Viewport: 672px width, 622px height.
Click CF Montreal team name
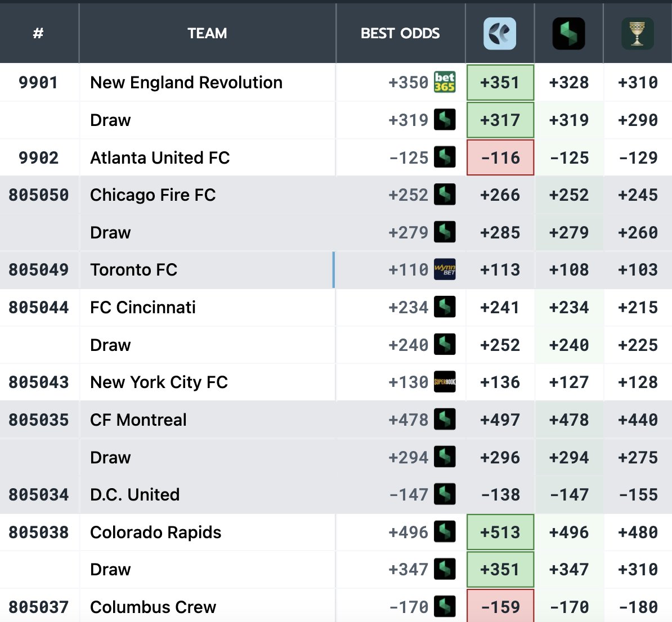click(138, 420)
